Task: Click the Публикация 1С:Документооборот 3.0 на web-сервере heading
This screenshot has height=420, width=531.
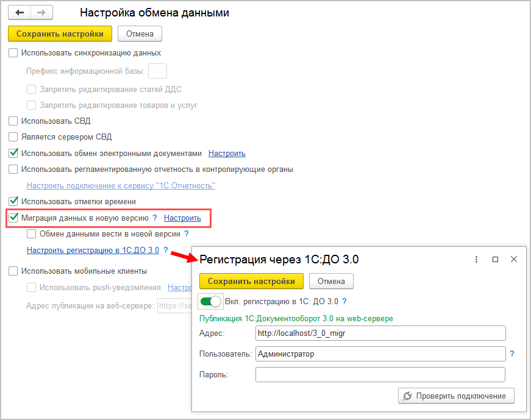Action: pyautogui.click(x=296, y=319)
